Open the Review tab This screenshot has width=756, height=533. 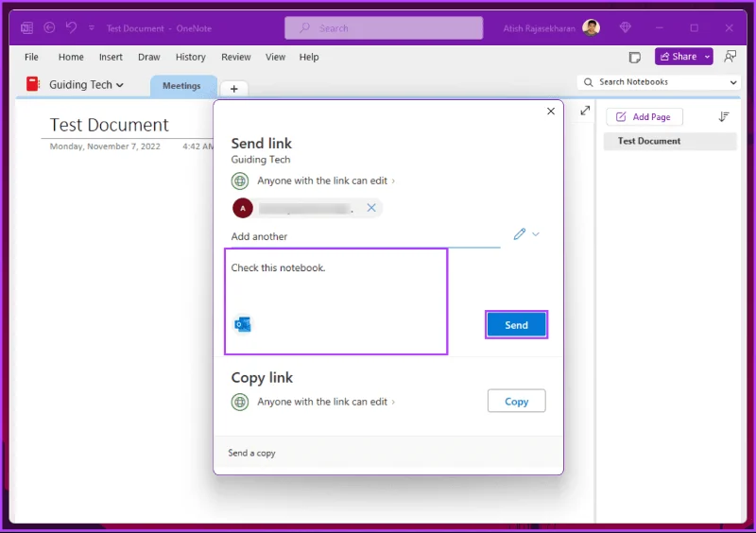235,57
